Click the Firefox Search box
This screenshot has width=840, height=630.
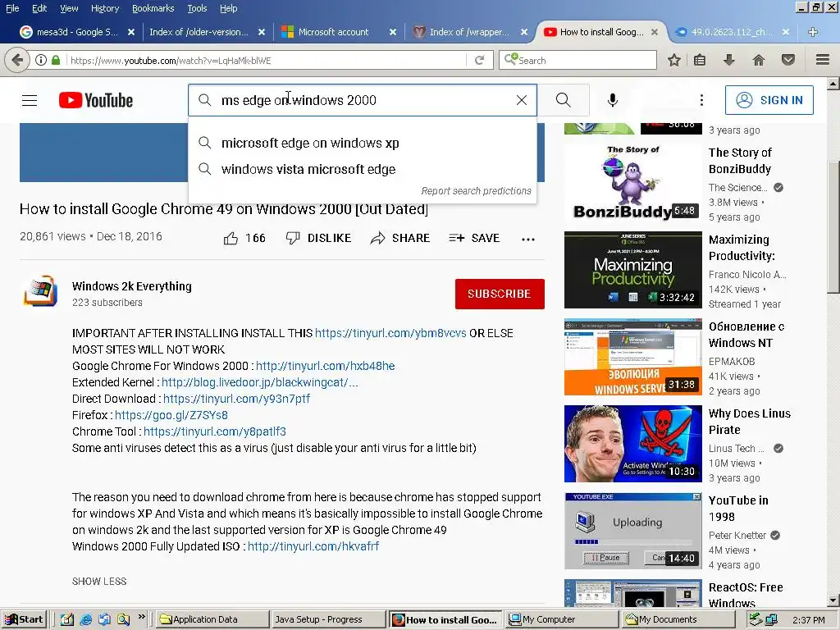coord(577,60)
